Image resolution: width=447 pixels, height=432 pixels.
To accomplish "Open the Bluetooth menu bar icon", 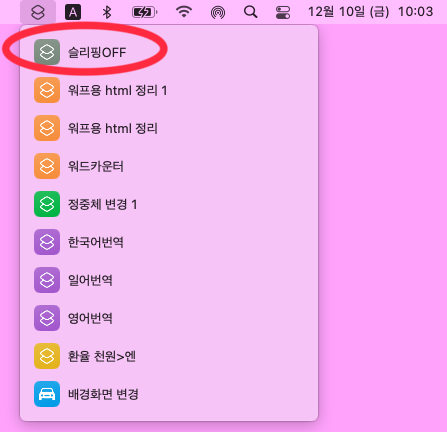I will (107, 13).
